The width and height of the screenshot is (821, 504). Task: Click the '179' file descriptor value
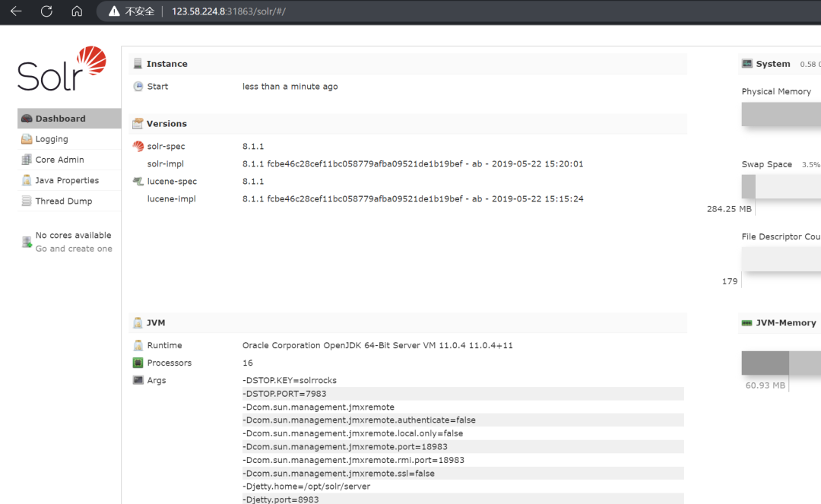(729, 281)
